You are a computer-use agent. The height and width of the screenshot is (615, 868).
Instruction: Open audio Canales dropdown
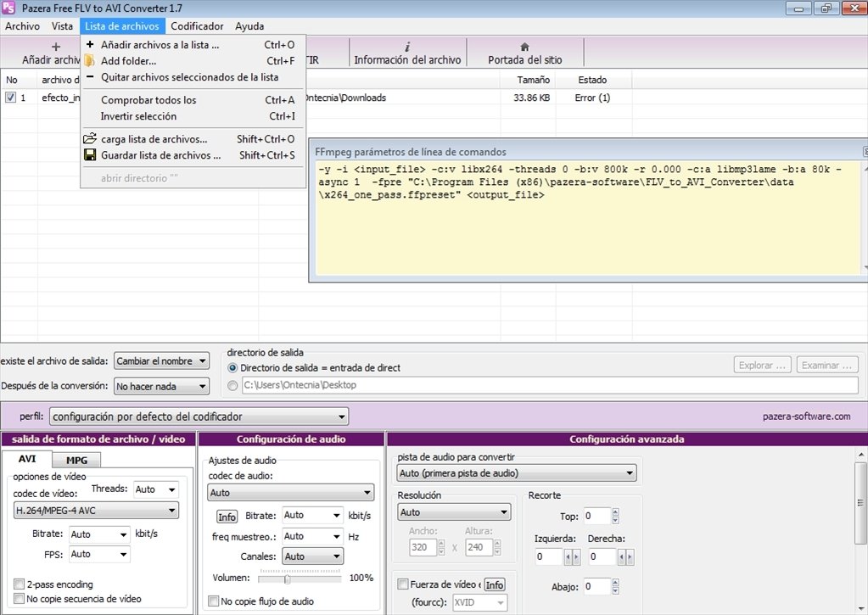[x=312, y=556]
